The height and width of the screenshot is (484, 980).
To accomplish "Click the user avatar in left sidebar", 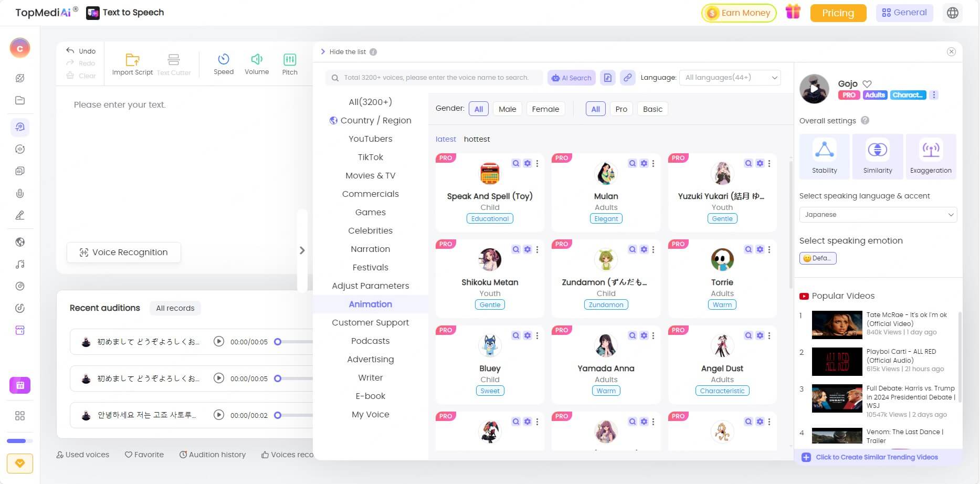I will [x=20, y=48].
